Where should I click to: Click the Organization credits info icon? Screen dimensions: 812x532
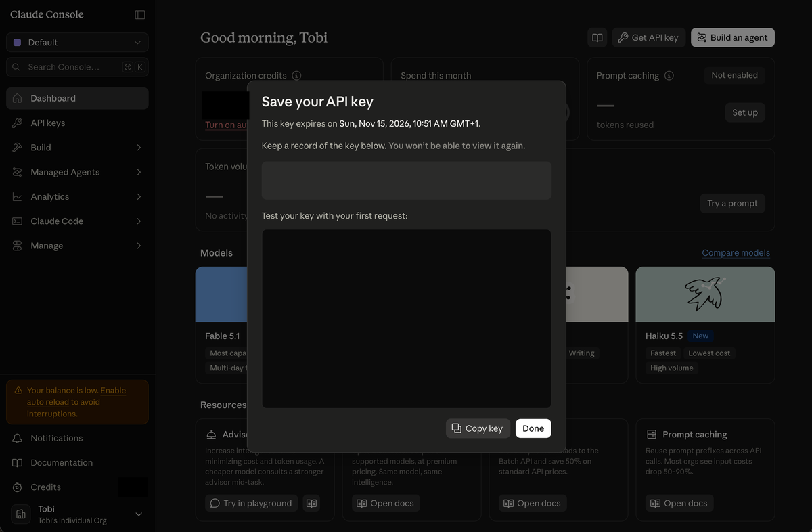tap(296, 76)
